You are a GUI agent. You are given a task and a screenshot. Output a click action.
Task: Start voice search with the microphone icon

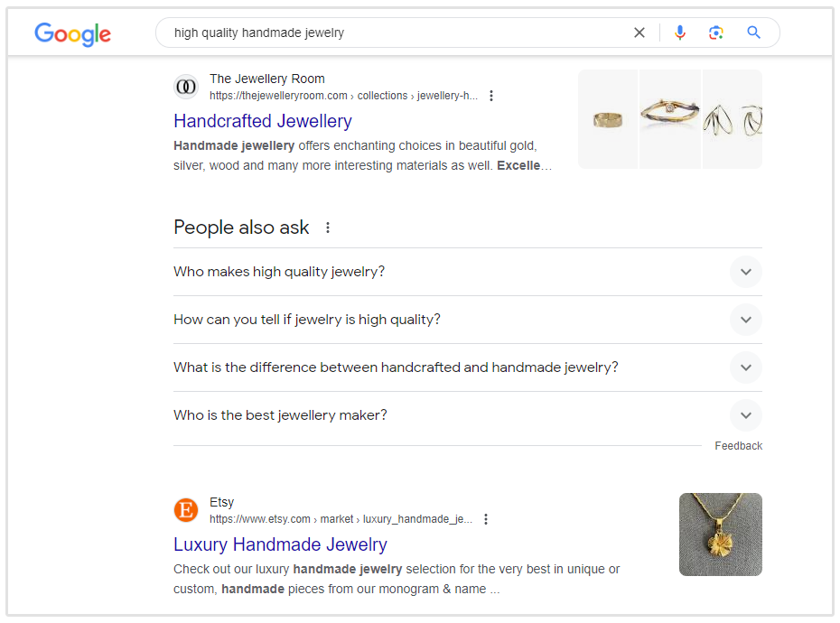(680, 33)
